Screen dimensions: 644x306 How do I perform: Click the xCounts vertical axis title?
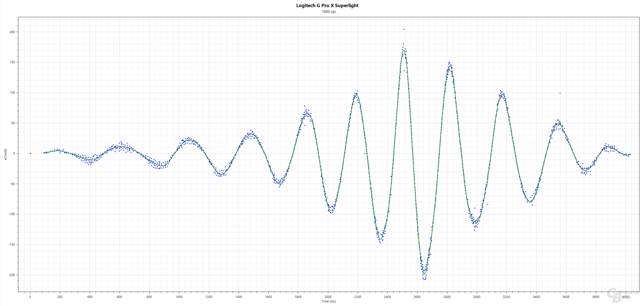pyautogui.click(x=5, y=155)
